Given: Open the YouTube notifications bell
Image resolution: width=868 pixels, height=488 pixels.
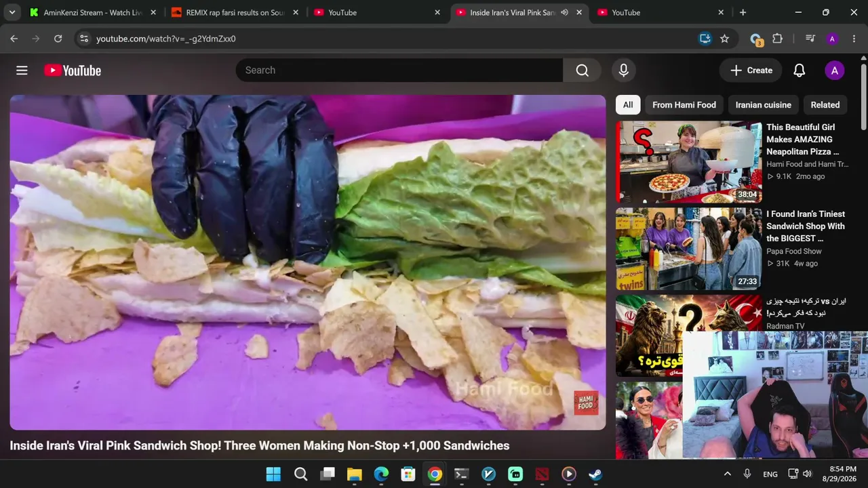Looking at the screenshot, I should pos(800,70).
